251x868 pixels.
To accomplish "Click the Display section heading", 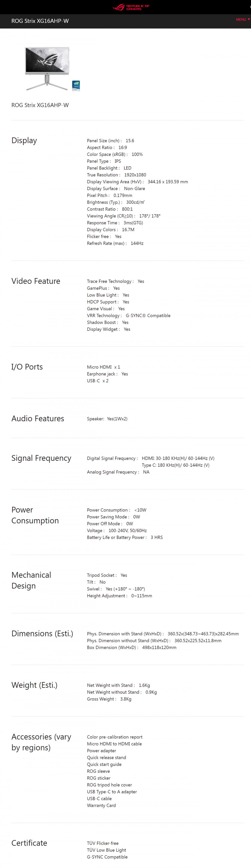I will coord(24,141).
